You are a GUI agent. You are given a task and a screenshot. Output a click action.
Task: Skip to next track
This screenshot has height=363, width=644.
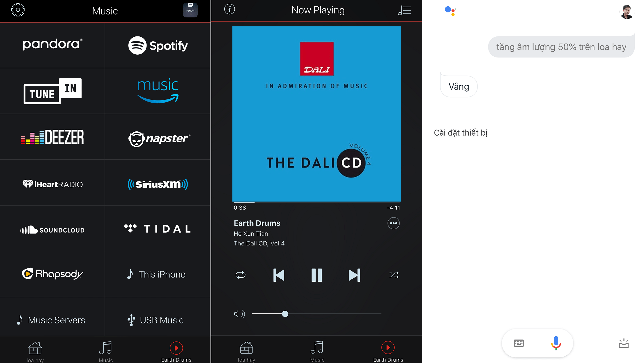(x=354, y=274)
